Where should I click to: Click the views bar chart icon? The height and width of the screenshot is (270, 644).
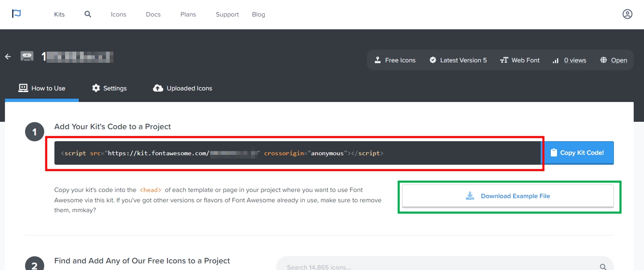[556, 60]
